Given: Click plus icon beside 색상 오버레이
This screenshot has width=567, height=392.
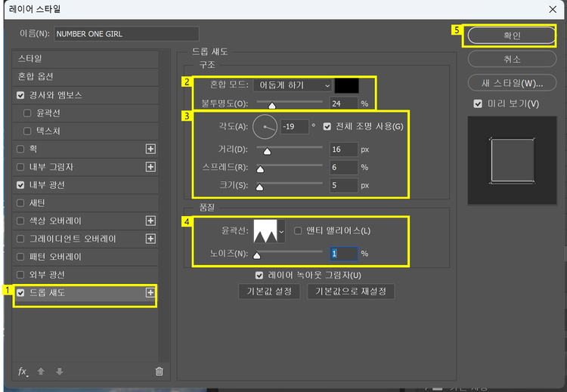Looking at the screenshot, I should tap(150, 221).
